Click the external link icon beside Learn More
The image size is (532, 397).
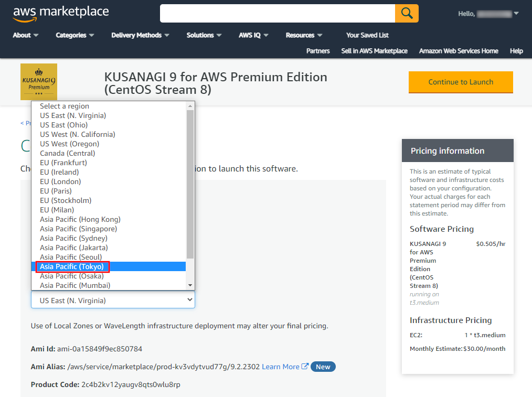coord(305,367)
